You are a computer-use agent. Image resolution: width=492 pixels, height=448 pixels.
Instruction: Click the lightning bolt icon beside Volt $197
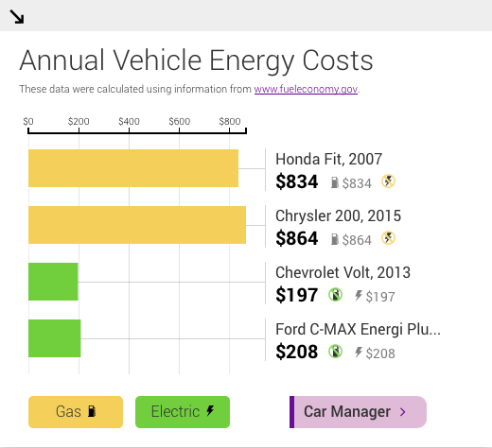point(359,296)
